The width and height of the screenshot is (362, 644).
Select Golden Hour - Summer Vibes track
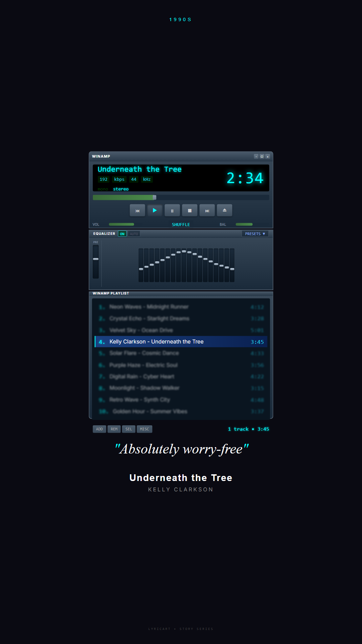[x=181, y=412]
